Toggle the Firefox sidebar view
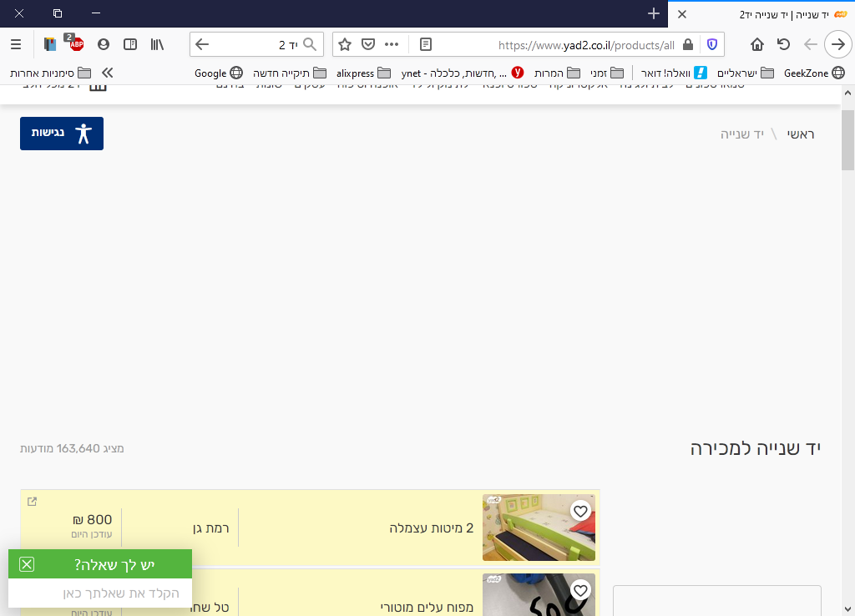 click(x=130, y=44)
